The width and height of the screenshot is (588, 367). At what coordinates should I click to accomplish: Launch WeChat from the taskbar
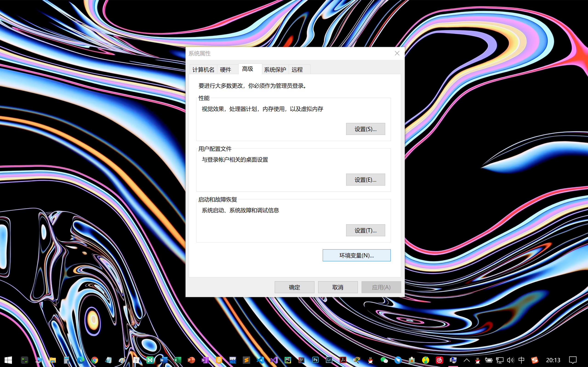coord(384,360)
